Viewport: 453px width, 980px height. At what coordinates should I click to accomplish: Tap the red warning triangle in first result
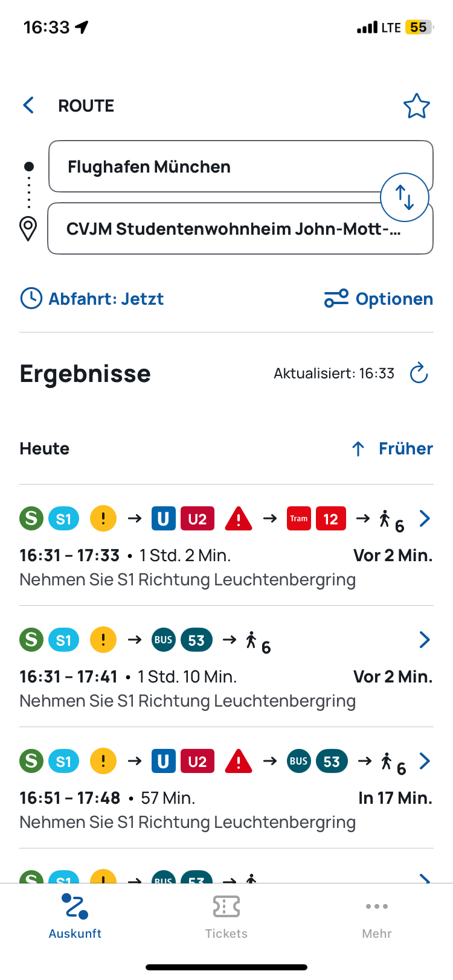tap(239, 519)
